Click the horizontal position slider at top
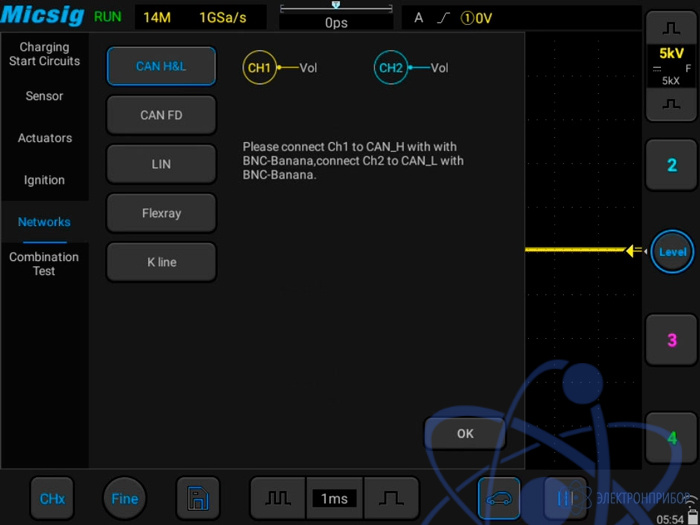Image resolution: width=700 pixels, height=525 pixels. point(336,8)
